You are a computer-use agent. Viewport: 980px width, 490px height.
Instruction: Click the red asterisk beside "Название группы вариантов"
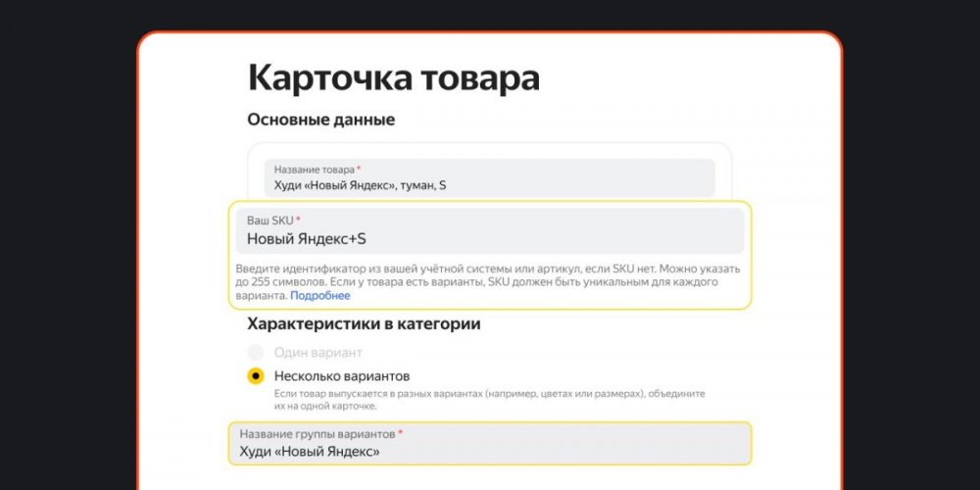tap(400, 433)
